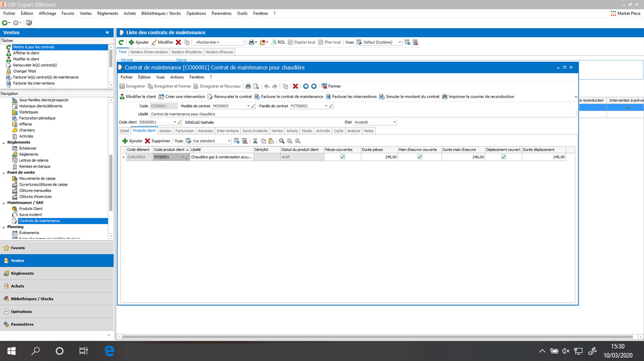Switch to the Facturation tab
The width and height of the screenshot is (644, 361).
(185, 131)
